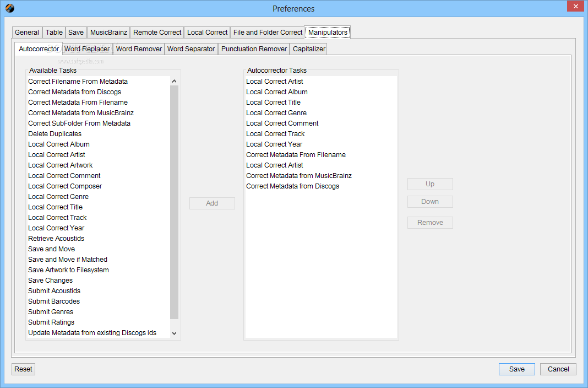The height and width of the screenshot is (388, 588).
Task: Go to the MusicBrainz tab
Action: (x=109, y=33)
